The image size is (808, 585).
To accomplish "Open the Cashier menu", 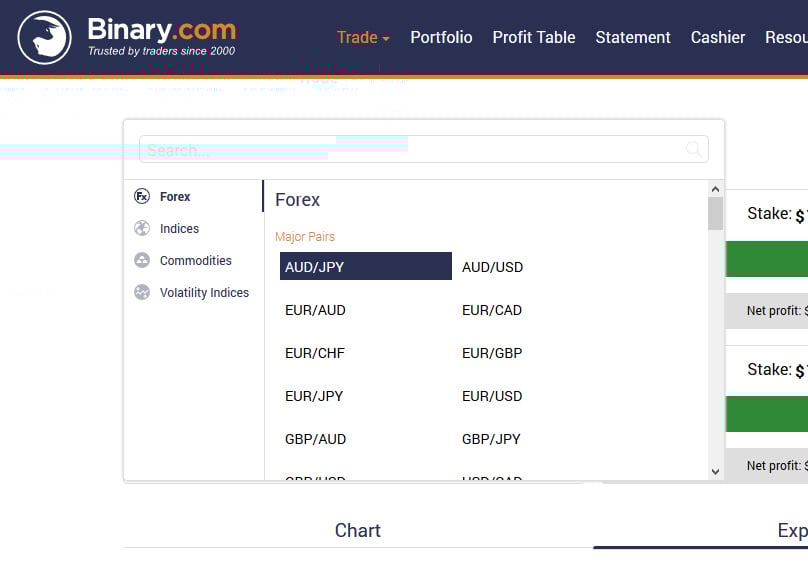I will 717,37.
